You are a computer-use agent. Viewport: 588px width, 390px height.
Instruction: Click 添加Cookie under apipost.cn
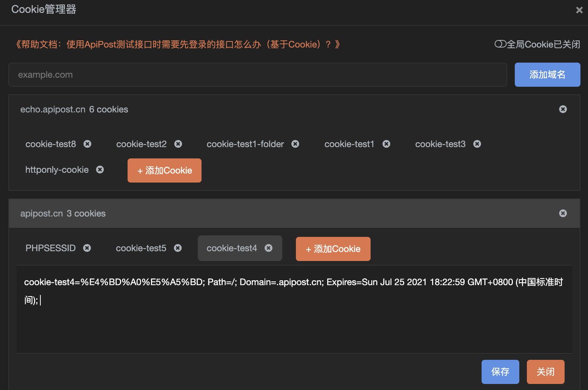pyautogui.click(x=333, y=249)
